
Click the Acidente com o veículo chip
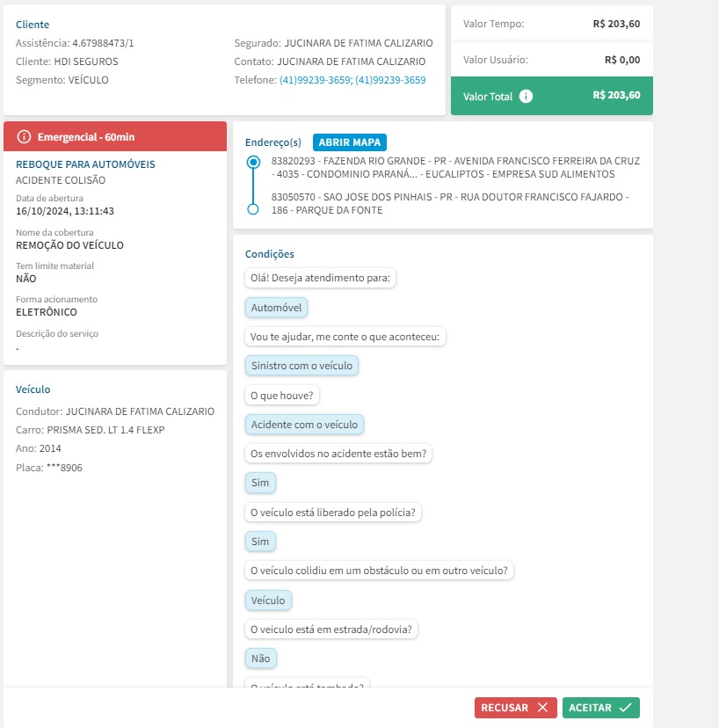click(x=304, y=425)
